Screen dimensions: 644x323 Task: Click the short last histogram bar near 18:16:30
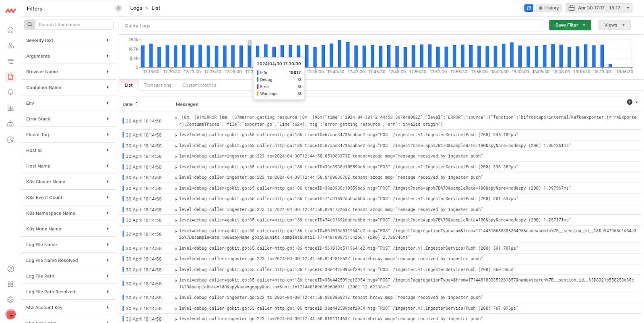(x=610, y=66)
